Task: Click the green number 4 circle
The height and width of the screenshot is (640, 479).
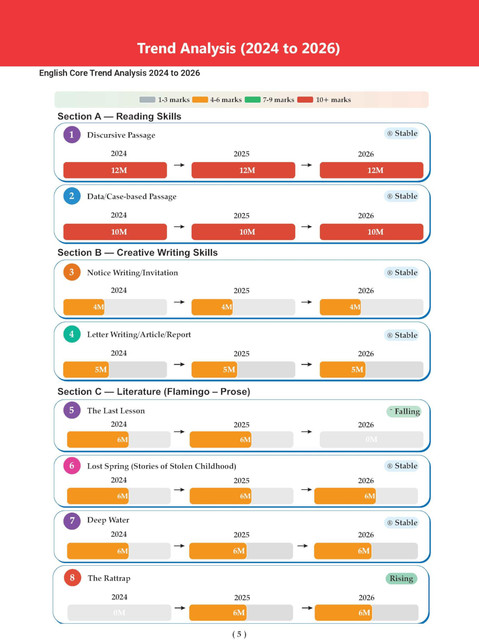Action: click(72, 334)
